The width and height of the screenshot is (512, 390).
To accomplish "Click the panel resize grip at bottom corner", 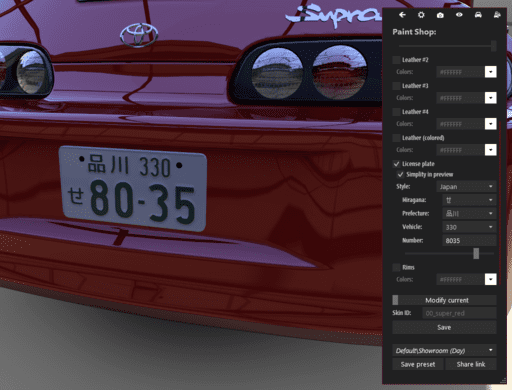I will click(503, 380).
